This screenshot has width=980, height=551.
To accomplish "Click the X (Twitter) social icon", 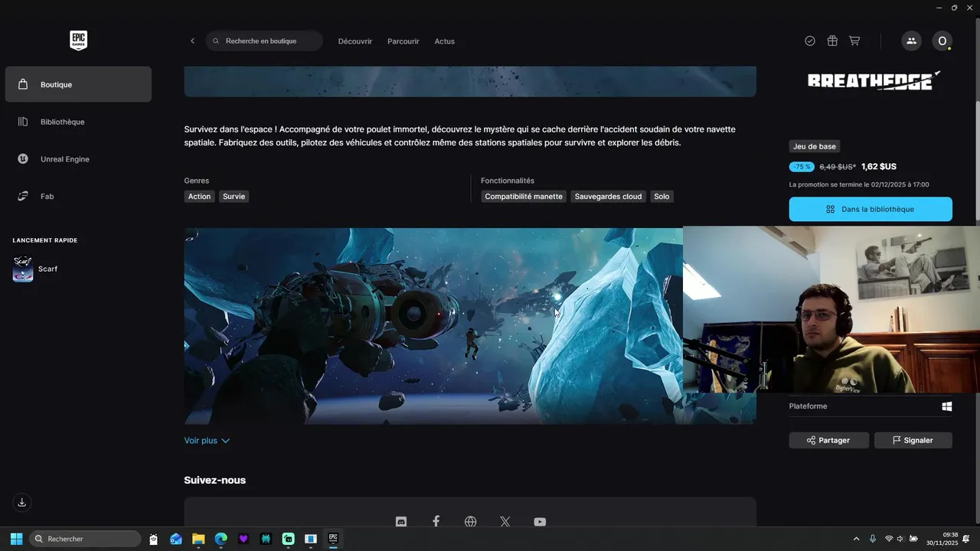I will (505, 522).
